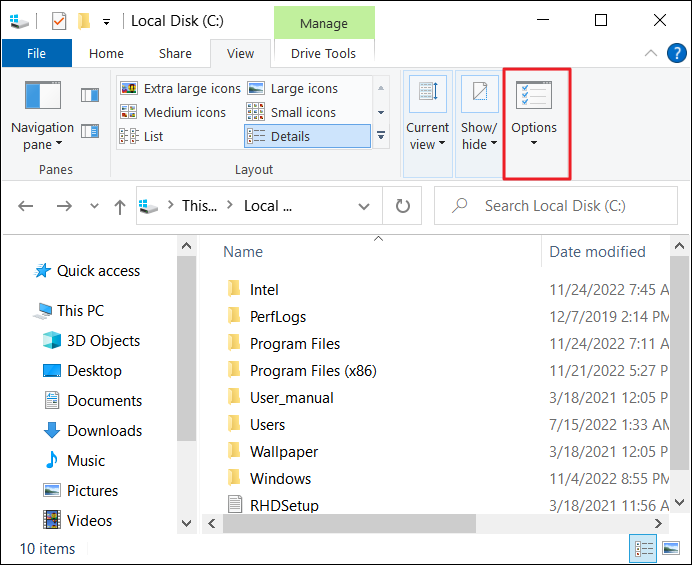
Task: Open the Current view dropdown
Action: pyautogui.click(x=428, y=124)
